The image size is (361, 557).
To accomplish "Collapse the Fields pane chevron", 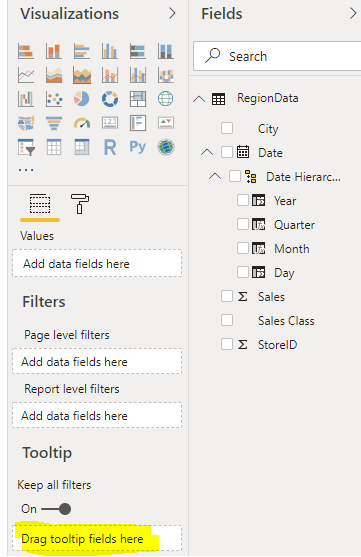I will pos(353,13).
